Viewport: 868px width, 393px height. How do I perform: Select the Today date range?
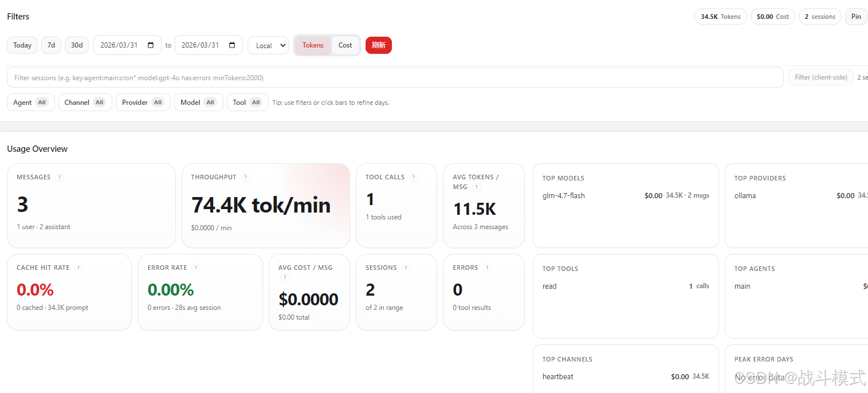click(x=22, y=45)
